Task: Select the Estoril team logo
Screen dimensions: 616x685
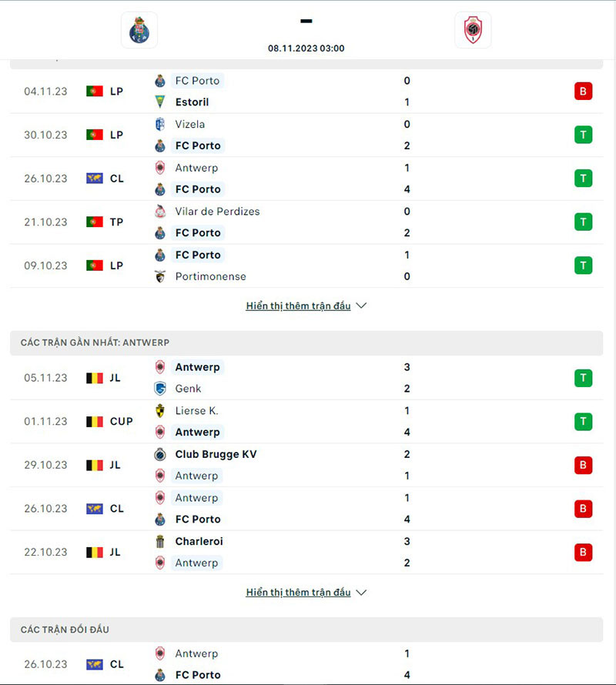Action: 160,102
